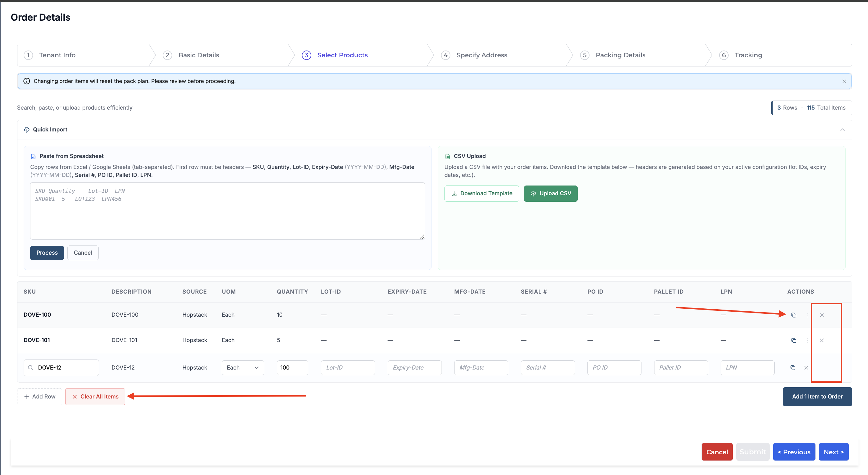This screenshot has width=868, height=475.
Task: Click the Paste from Spreadsheet file icon
Action: tap(33, 156)
